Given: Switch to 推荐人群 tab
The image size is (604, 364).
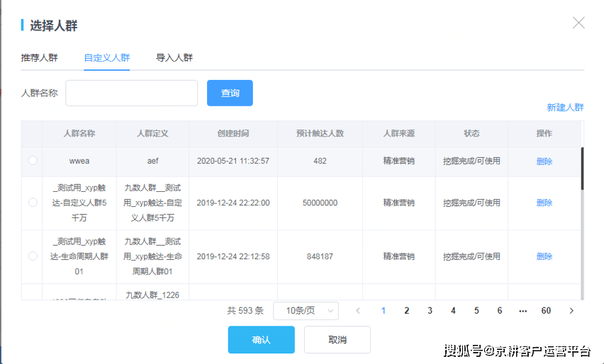Looking at the screenshot, I should click(39, 58).
